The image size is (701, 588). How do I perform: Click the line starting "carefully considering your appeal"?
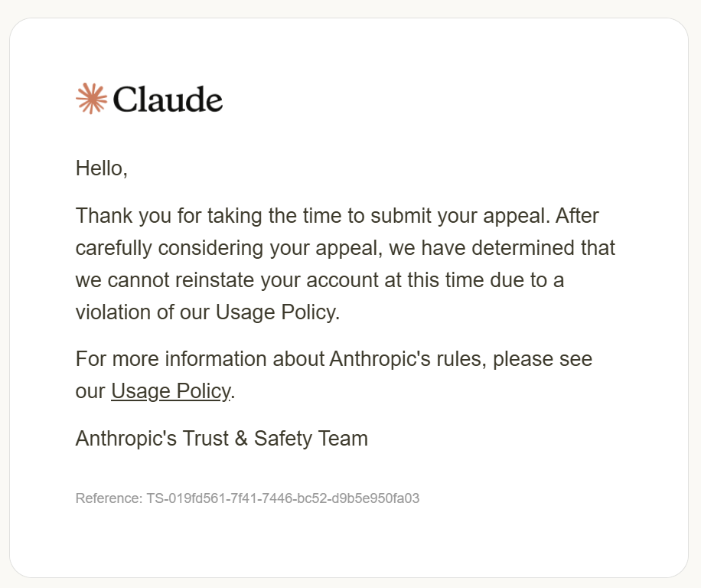click(x=345, y=248)
